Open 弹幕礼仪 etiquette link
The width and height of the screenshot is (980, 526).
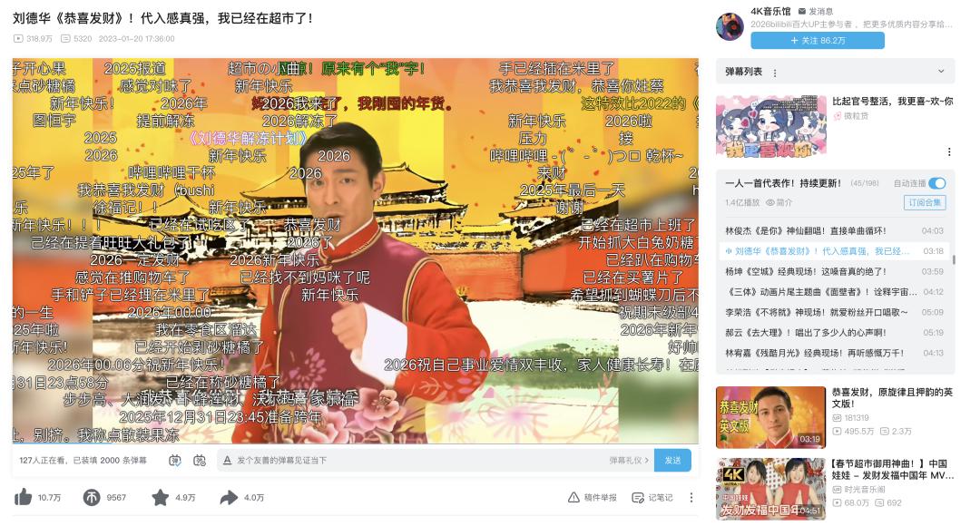point(629,461)
